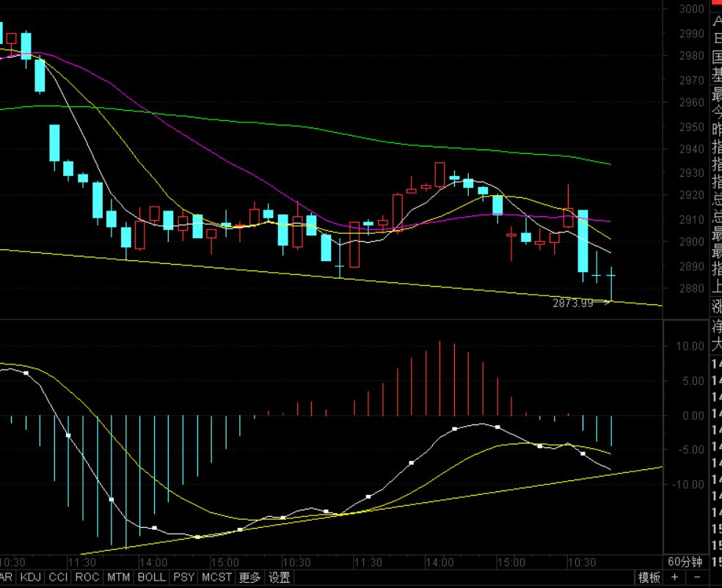Open the 设置 indicator settings
722x588 pixels.
(x=280, y=578)
